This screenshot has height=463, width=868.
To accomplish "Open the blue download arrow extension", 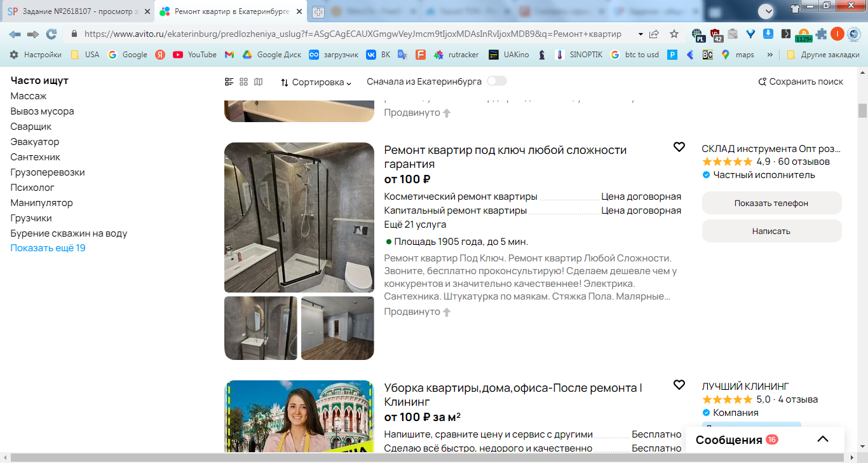I will click(768, 34).
